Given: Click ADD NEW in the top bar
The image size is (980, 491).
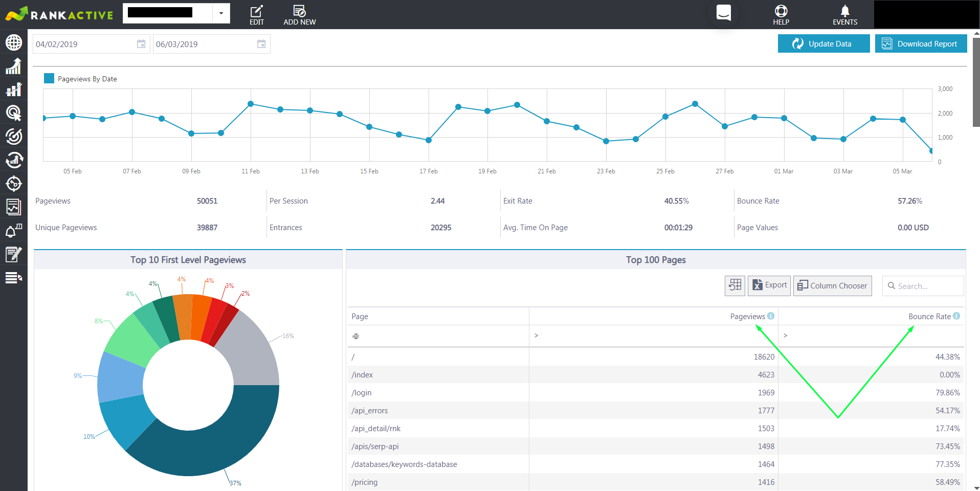Looking at the screenshot, I should (300, 15).
